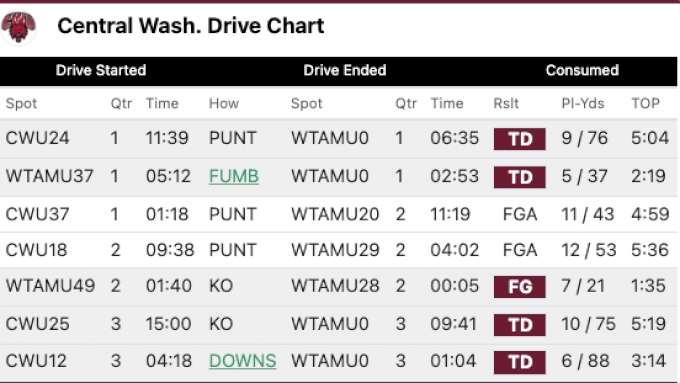The height and width of the screenshot is (383, 680).
Task: Click the TD badge for the 9 / 76 drive
Action: click(520, 139)
